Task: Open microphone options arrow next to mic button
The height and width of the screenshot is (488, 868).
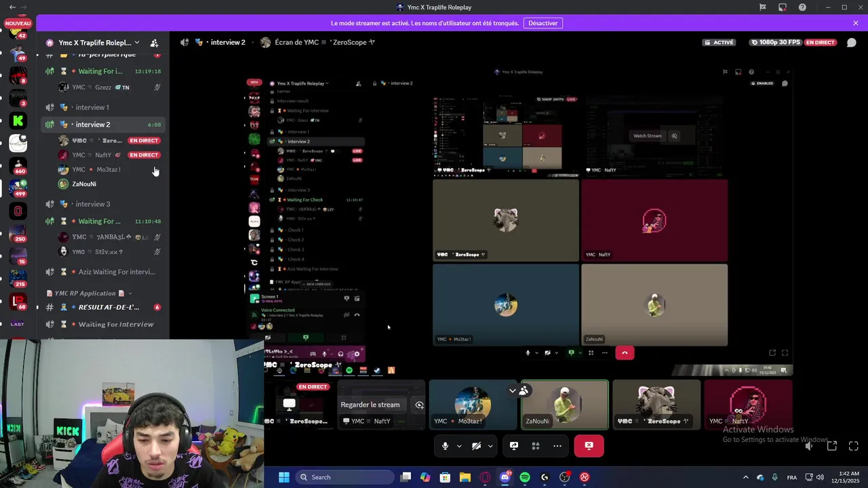Action: [459, 446]
